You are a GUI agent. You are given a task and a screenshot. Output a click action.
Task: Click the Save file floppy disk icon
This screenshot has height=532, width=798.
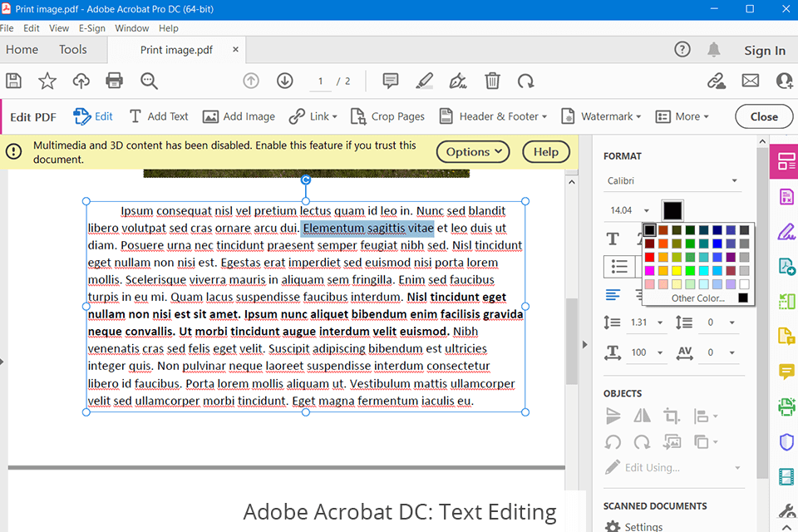[x=13, y=81]
